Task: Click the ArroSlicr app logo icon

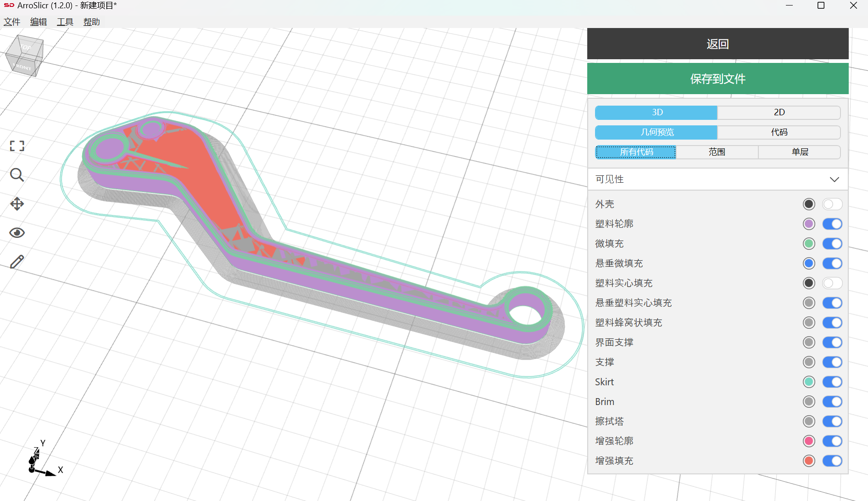Action: click(x=9, y=6)
